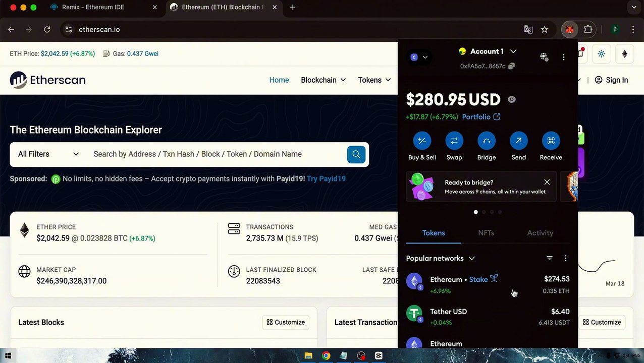Open the token list filter icon
The width and height of the screenshot is (644, 363).
(550, 258)
